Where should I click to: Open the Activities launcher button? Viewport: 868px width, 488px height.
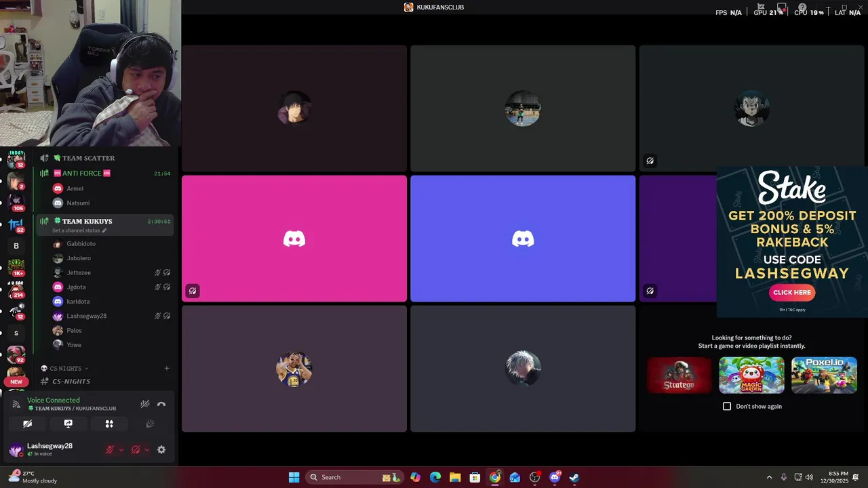tap(109, 424)
